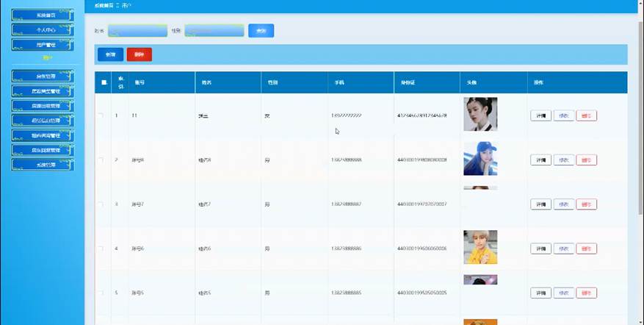Image resolution: width=644 pixels, height=325 pixels.
Task: Open 详情 for the 账号6 row
Action: pyautogui.click(x=541, y=249)
